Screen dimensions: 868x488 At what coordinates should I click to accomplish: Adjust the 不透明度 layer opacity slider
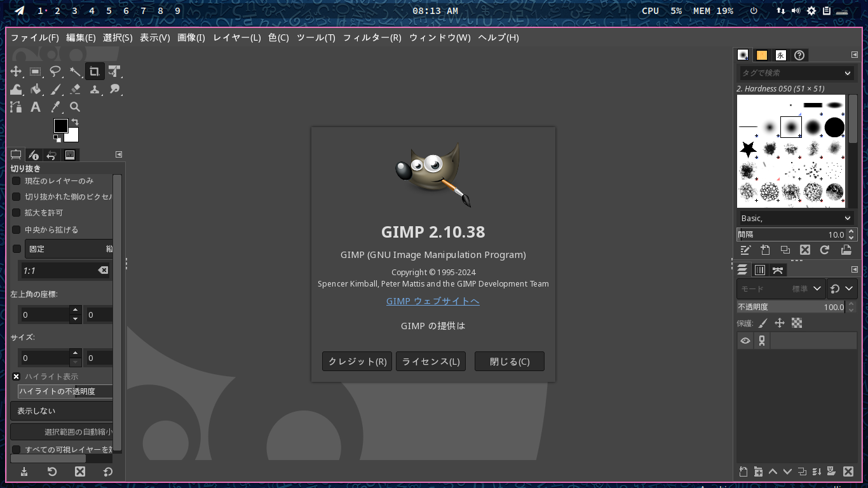tap(792, 307)
